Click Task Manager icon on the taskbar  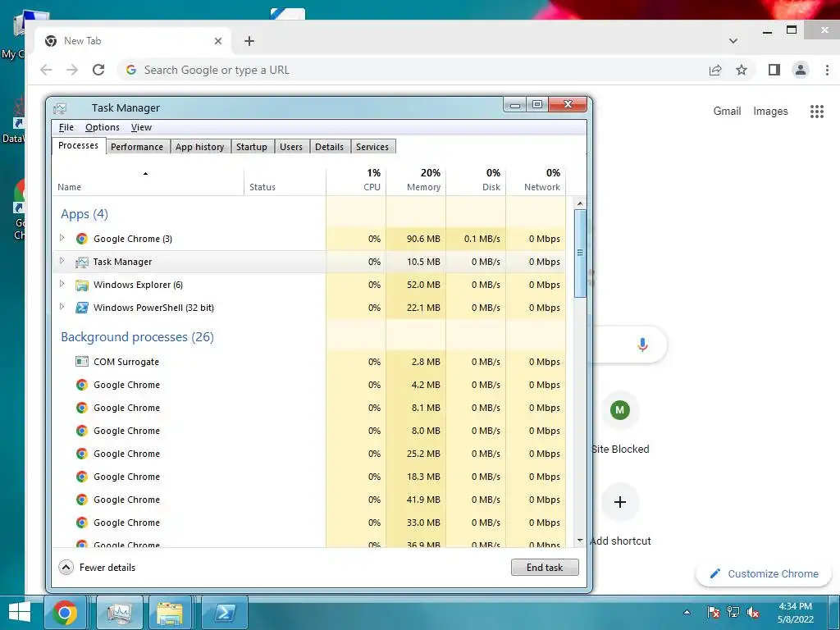[x=120, y=613]
